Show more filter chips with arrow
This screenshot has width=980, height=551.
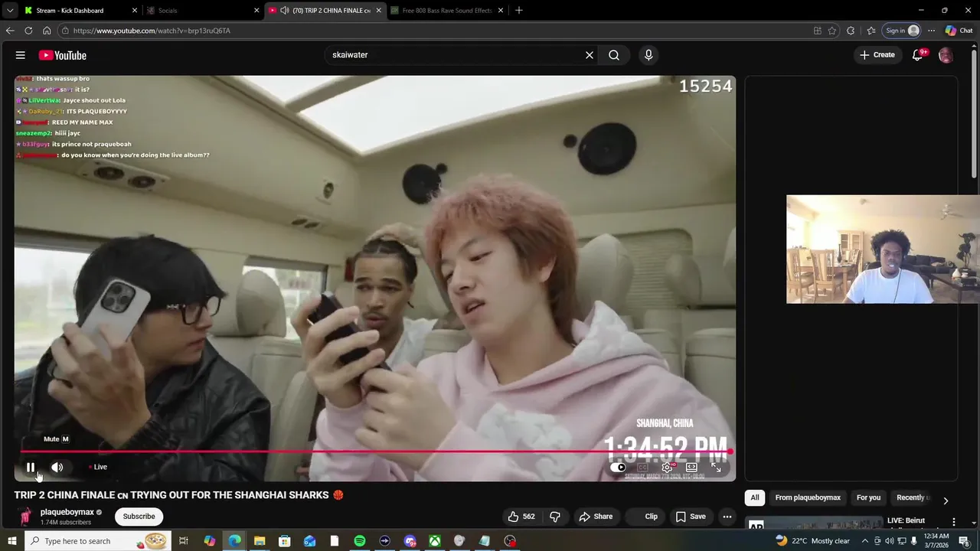click(946, 500)
